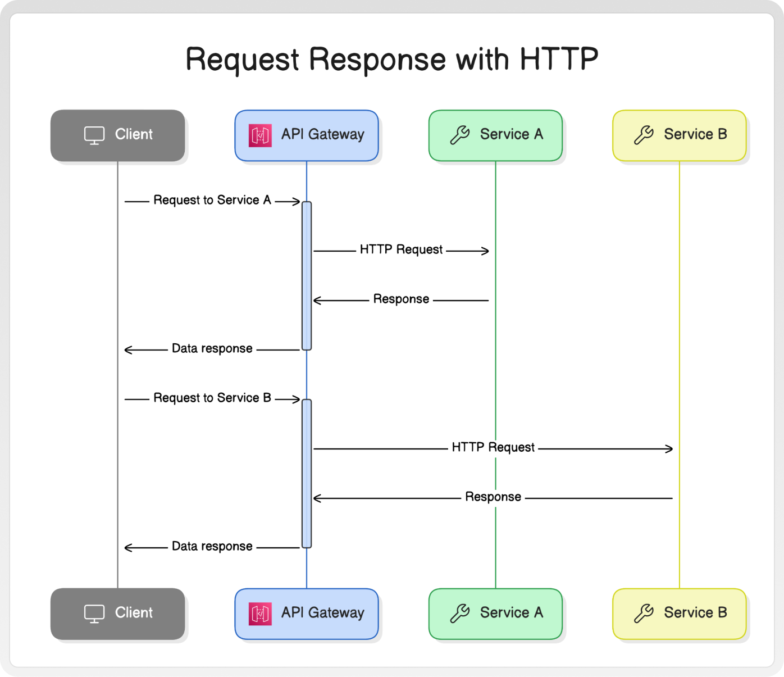Click 'HTTP Request' label going to Service A
The width and height of the screenshot is (784, 677).
pos(401,249)
